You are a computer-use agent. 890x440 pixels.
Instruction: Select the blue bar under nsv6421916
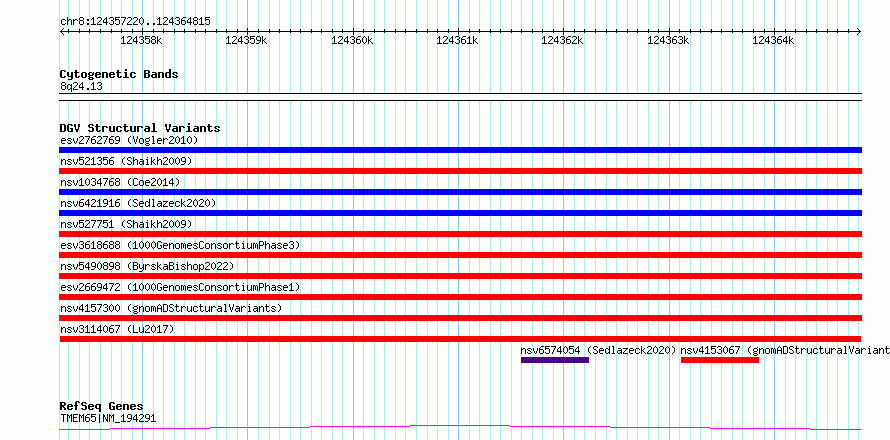pos(460,213)
